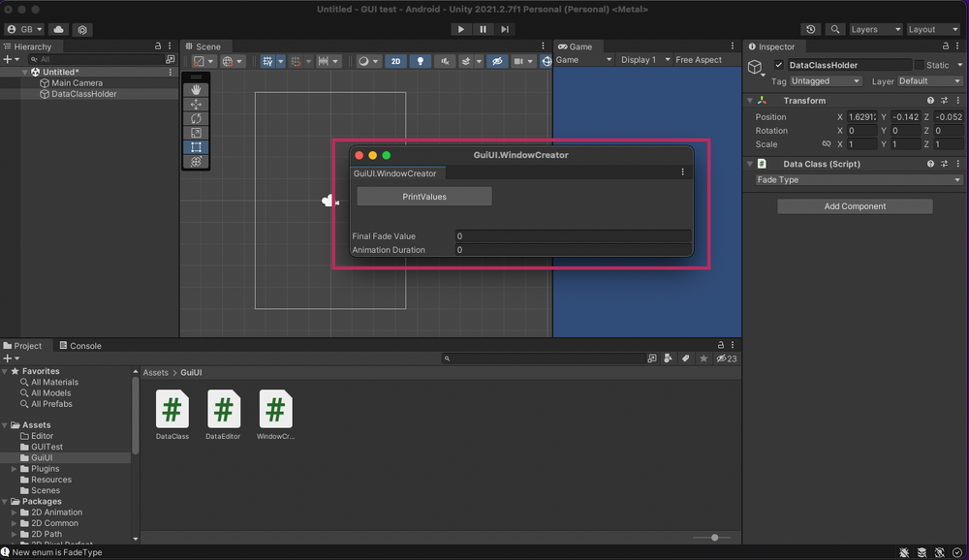
Task: Select the Scale tool
Action: (x=196, y=131)
